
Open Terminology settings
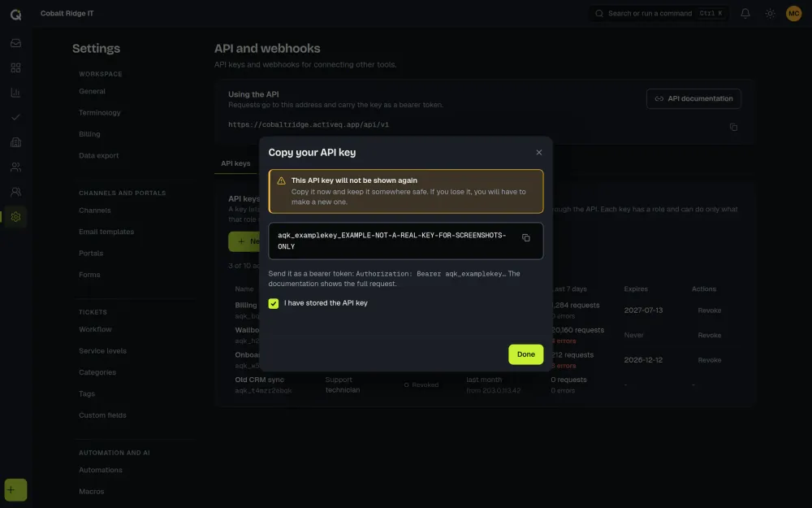[x=99, y=112]
